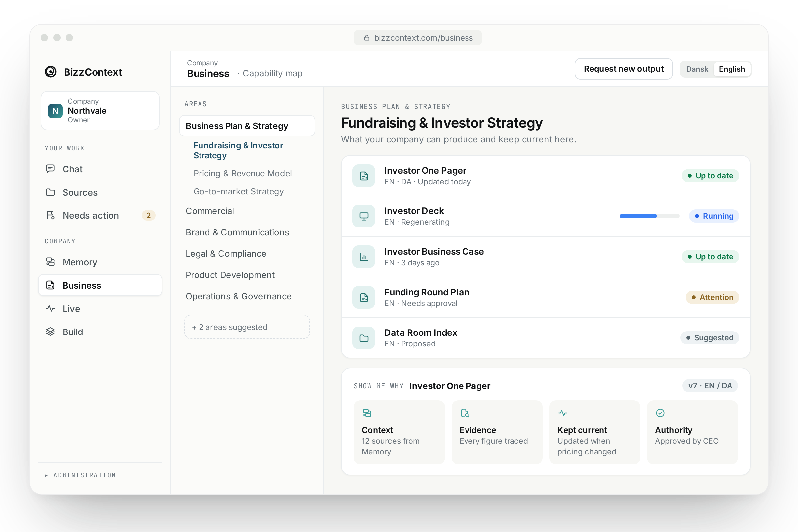This screenshot has width=798, height=532.
Task: Click the Build layers icon
Action: 50,332
